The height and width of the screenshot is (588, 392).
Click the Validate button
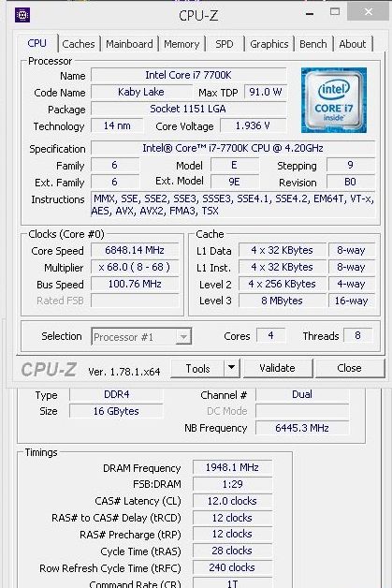tap(277, 368)
